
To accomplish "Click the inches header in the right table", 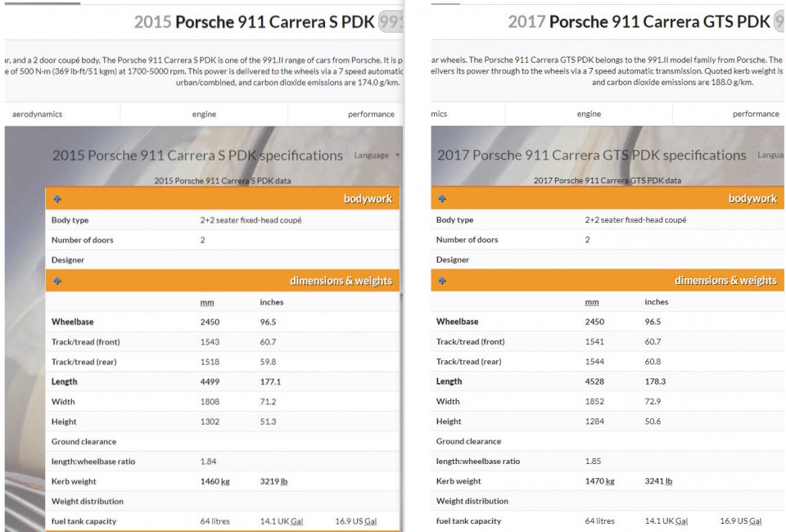I will (x=656, y=301).
